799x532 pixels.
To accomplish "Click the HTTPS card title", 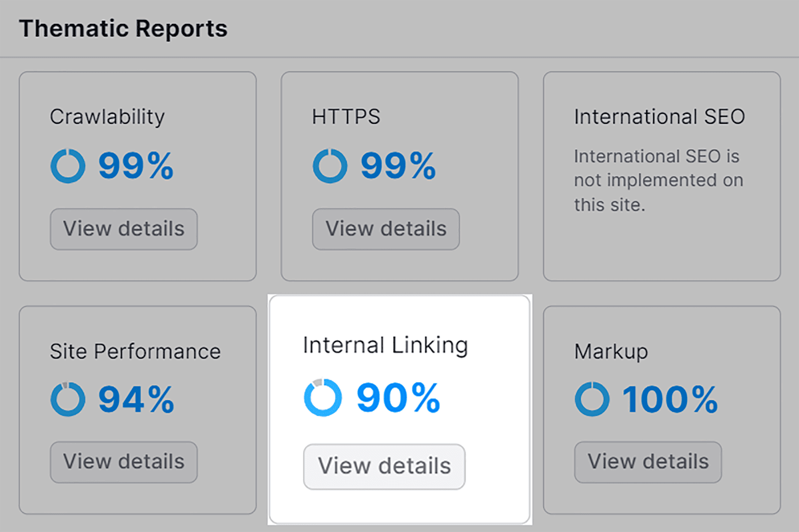I will click(x=346, y=116).
